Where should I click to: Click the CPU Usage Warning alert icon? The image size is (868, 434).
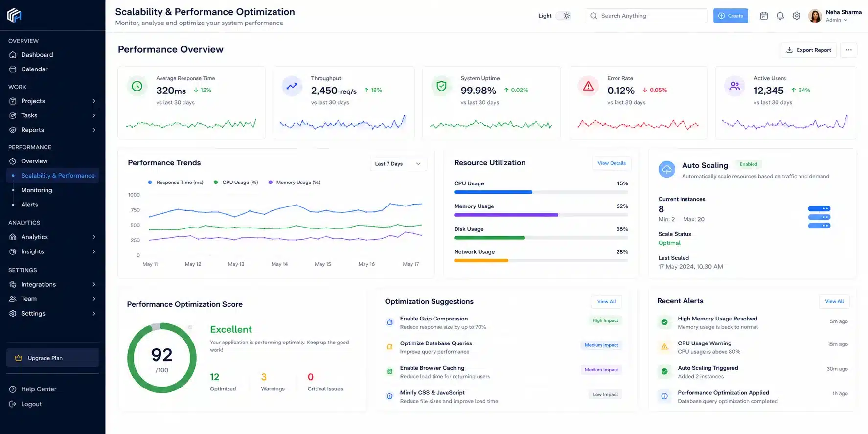(664, 347)
